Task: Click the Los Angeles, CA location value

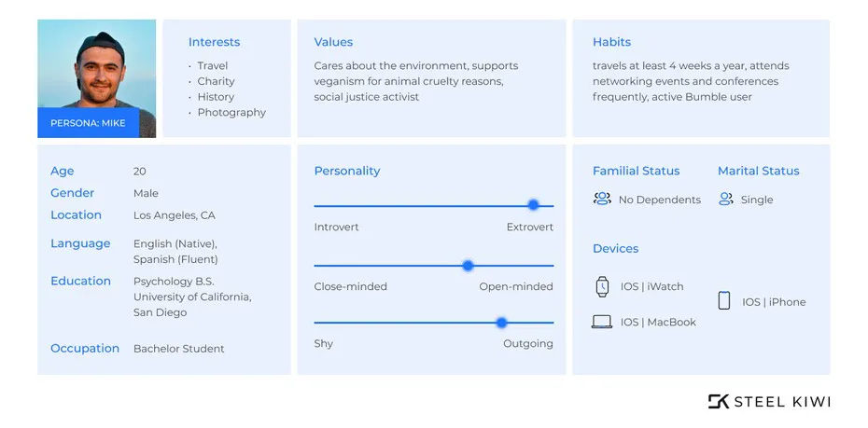Action: (175, 215)
